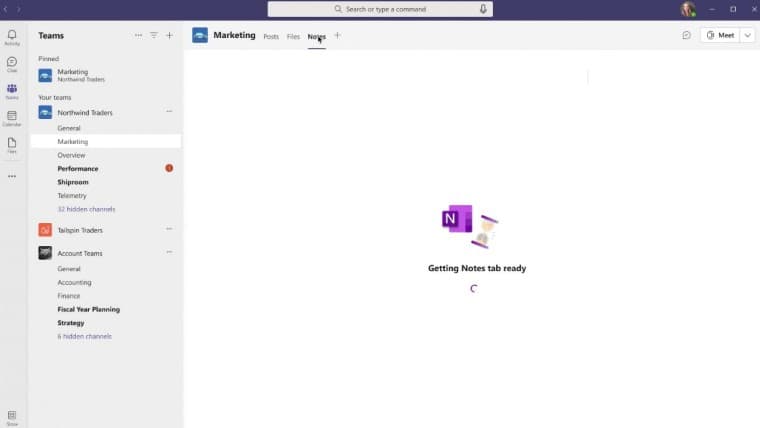Screen dimensions: 760x428
Task: Click the microphone icon in the search box
Action: click(483, 9)
